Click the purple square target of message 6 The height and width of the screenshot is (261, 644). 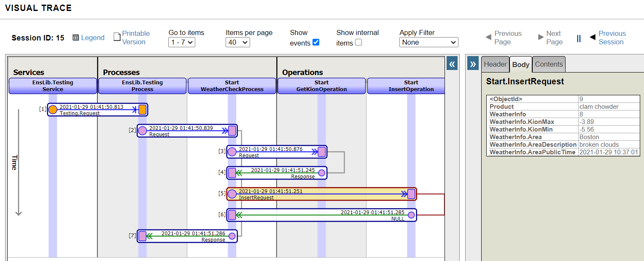(x=232, y=215)
